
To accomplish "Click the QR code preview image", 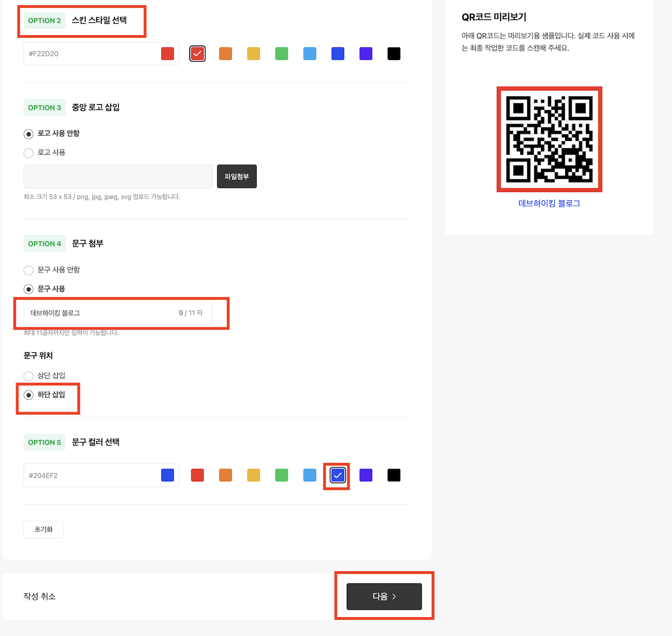I will pyautogui.click(x=549, y=139).
